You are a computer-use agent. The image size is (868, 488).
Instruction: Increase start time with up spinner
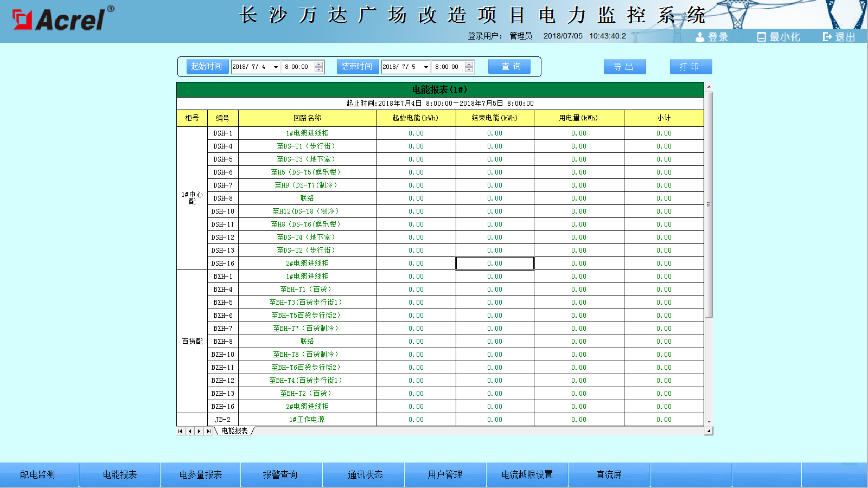pyautogui.click(x=319, y=64)
